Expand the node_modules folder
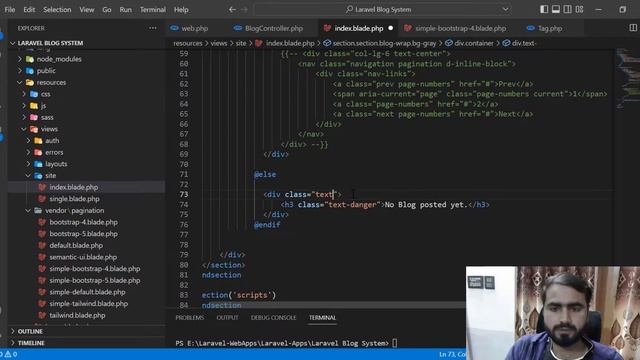Image resolution: width=640 pixels, height=360 pixels. click(59, 59)
